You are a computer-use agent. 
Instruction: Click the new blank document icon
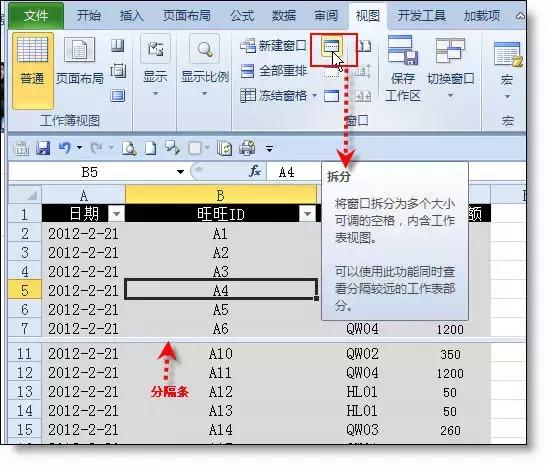coord(150,148)
